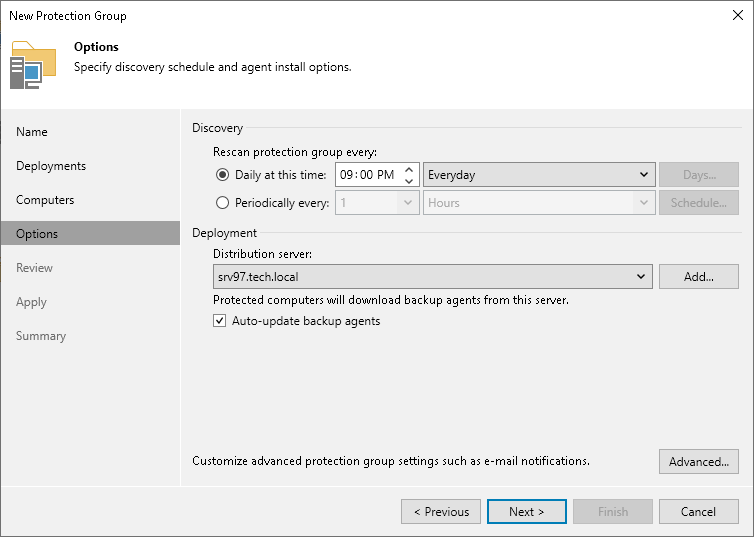Image resolution: width=754 pixels, height=537 pixels.
Task: Close the New Protection Group dialog
Action: (x=738, y=15)
